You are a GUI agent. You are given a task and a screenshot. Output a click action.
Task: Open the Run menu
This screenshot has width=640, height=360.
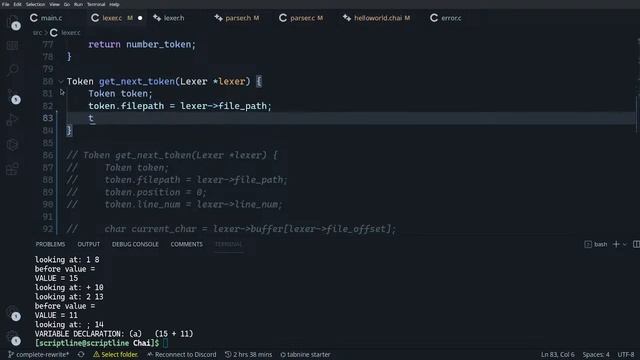coord(78,4)
